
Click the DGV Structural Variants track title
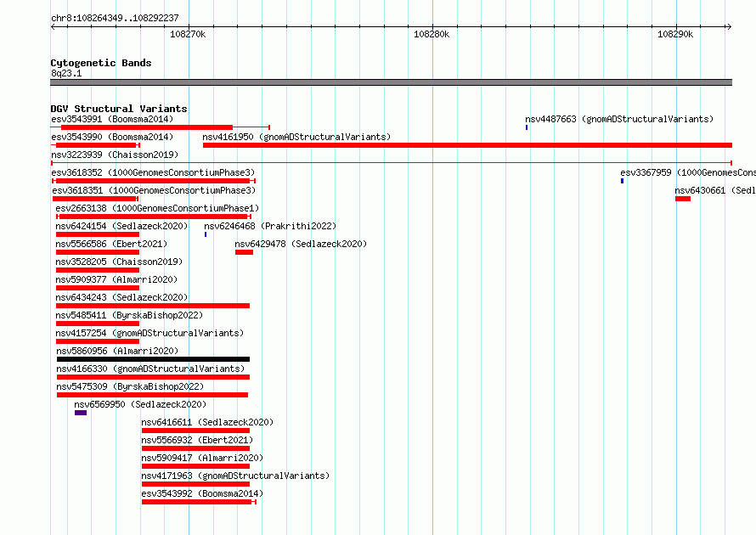pyautogui.click(x=119, y=109)
